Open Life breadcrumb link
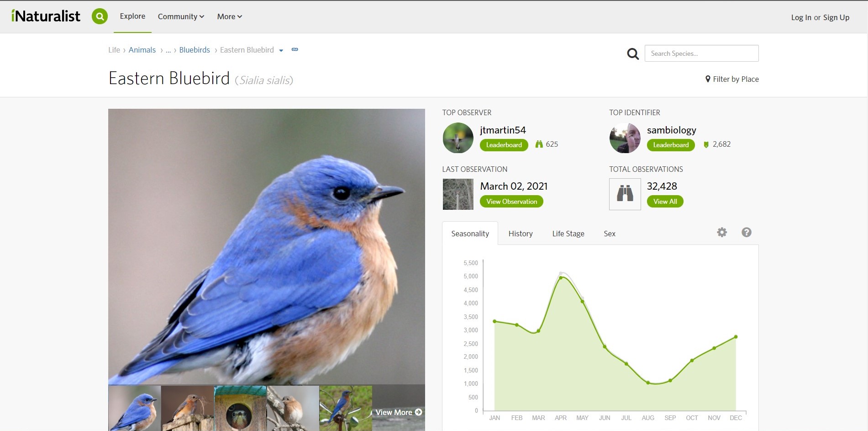The width and height of the screenshot is (868, 431). point(114,50)
